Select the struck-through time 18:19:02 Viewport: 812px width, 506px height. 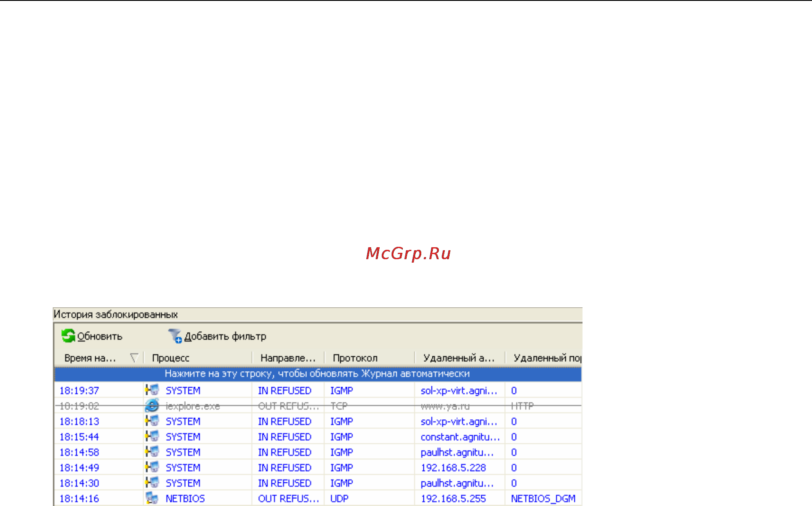tap(79, 406)
